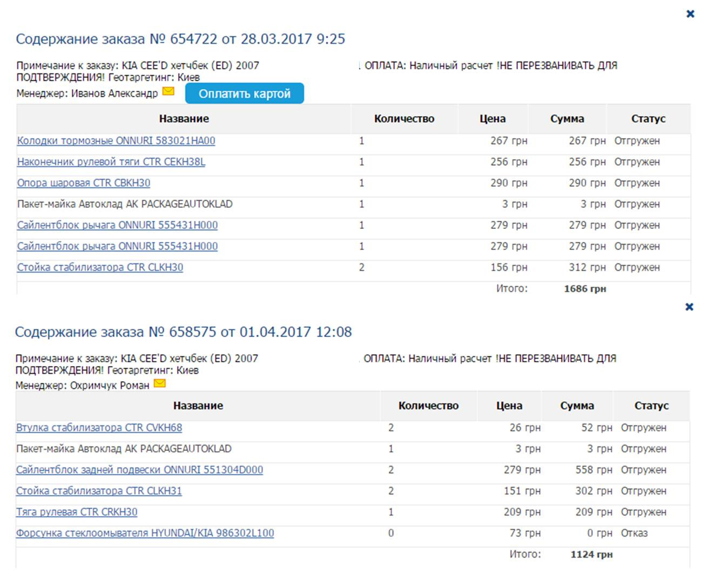Open first Сайлентблок рычага ONNURI 555431H000 link
Screen dimensions: 709x588
(x=117, y=225)
